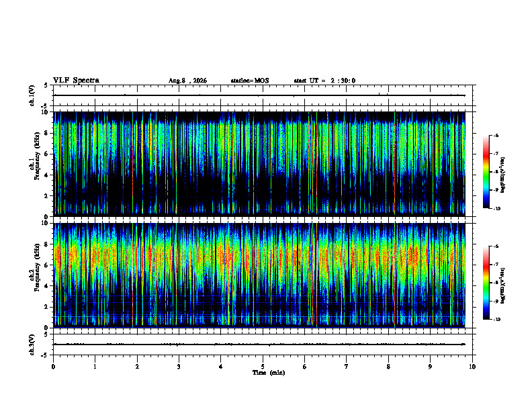Click the ch.2 spectrogram panel
Image resolution: width=532 pixels, height=411 pixels.
[x=259, y=275]
